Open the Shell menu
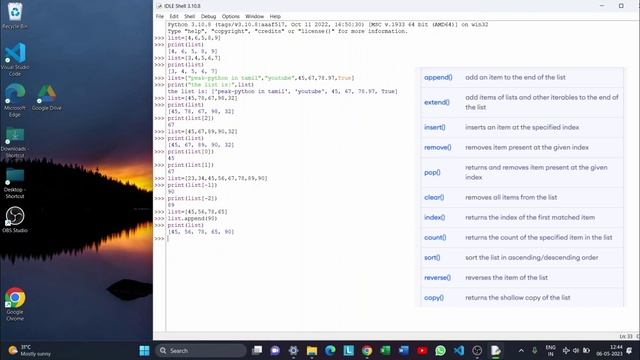The width and height of the screenshot is (640, 360). [x=189, y=16]
